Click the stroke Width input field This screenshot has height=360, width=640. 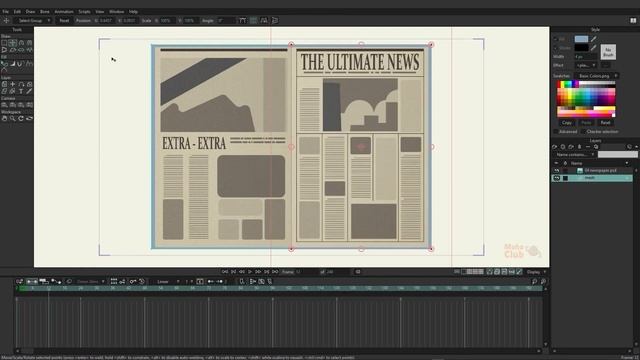pos(586,57)
